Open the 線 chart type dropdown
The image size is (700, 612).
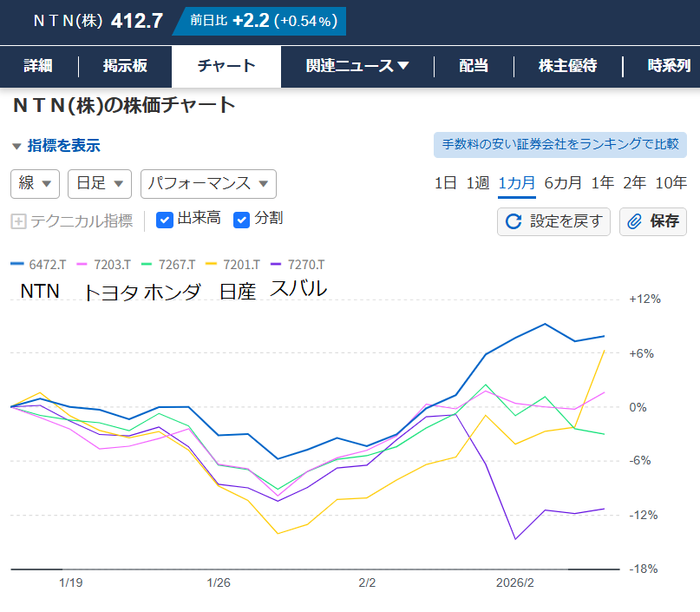tap(35, 183)
